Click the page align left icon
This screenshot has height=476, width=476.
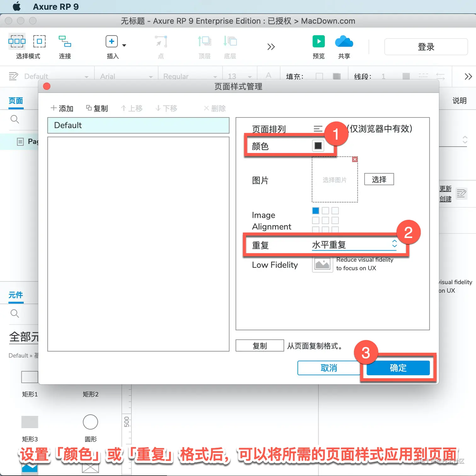click(318, 128)
